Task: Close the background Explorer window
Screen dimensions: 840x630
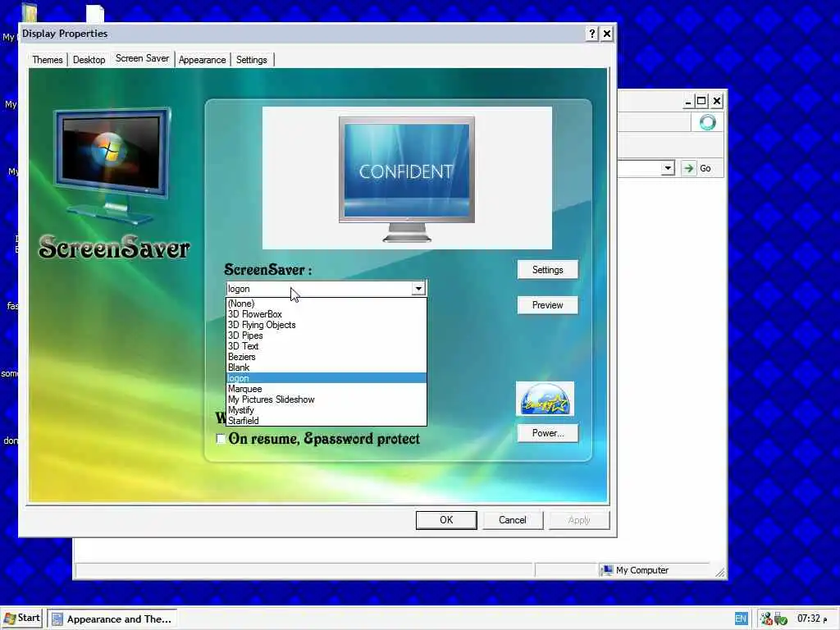Action: coord(717,101)
